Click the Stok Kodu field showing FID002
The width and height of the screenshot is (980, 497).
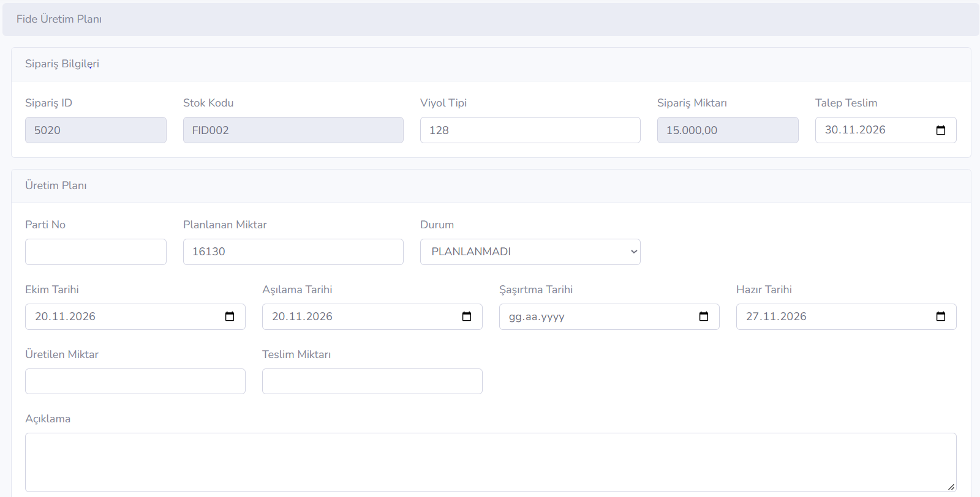293,130
